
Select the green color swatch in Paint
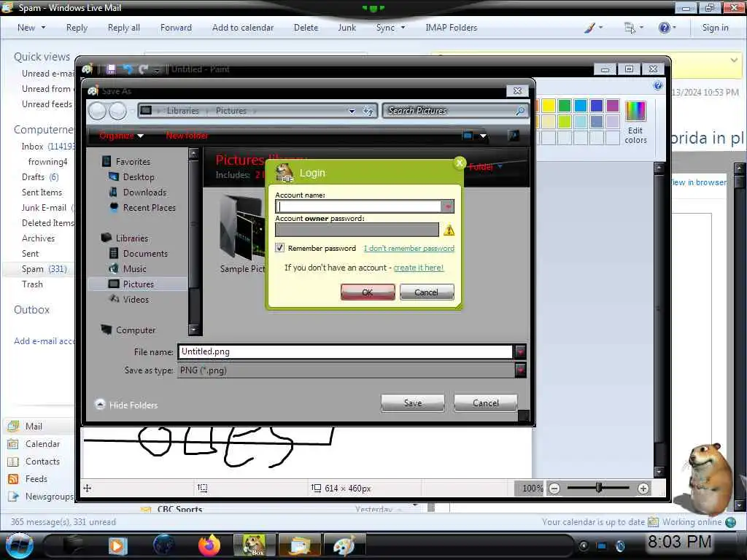[x=564, y=105]
